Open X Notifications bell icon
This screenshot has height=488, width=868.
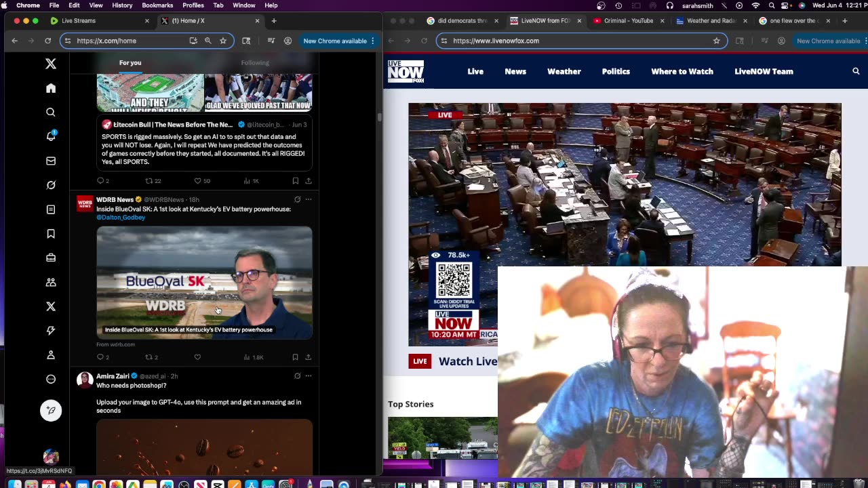tap(51, 136)
